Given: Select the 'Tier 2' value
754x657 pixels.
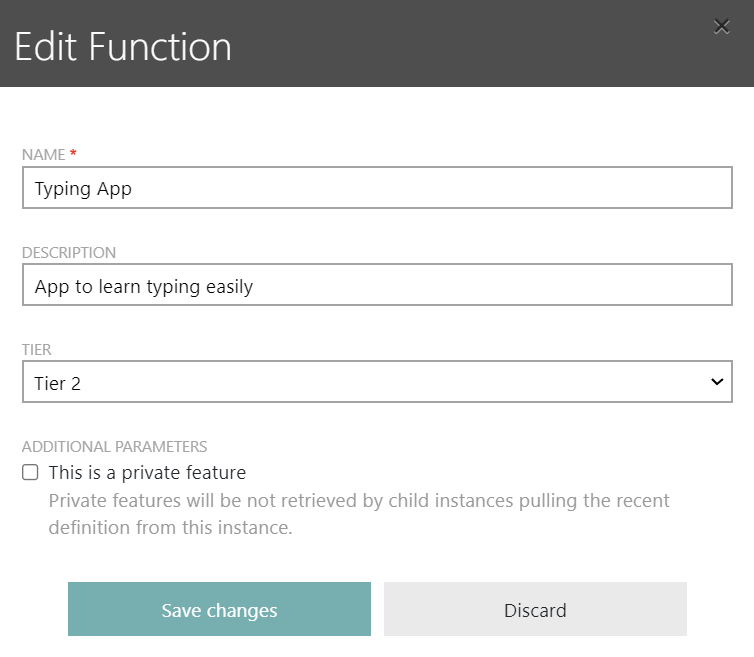Looking at the screenshot, I should tap(58, 383).
